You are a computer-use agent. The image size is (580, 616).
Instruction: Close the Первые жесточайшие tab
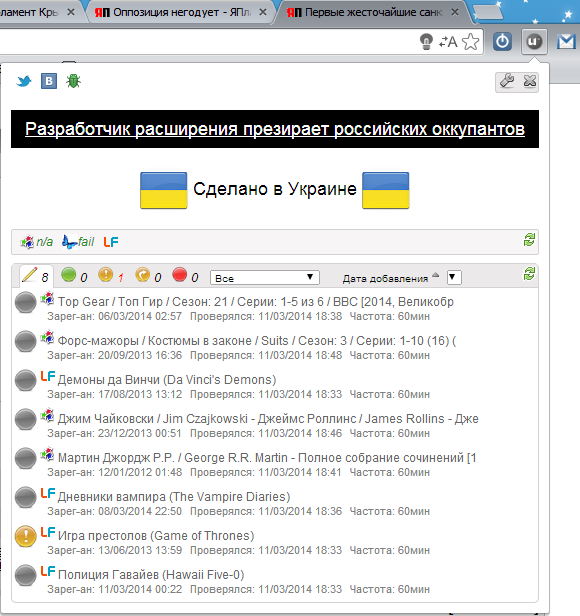tap(455, 12)
